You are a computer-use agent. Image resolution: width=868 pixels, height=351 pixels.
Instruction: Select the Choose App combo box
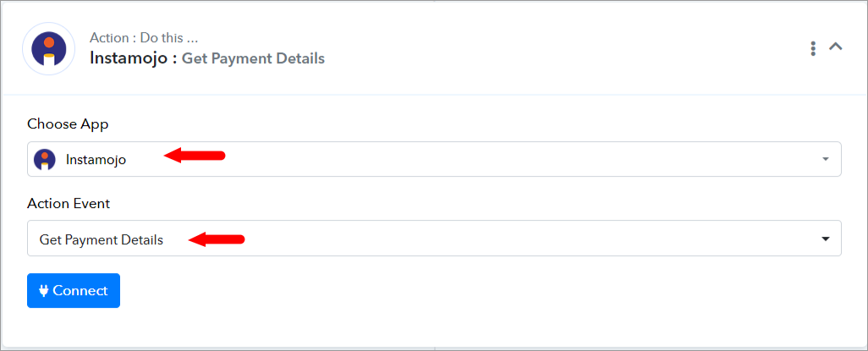point(434,160)
